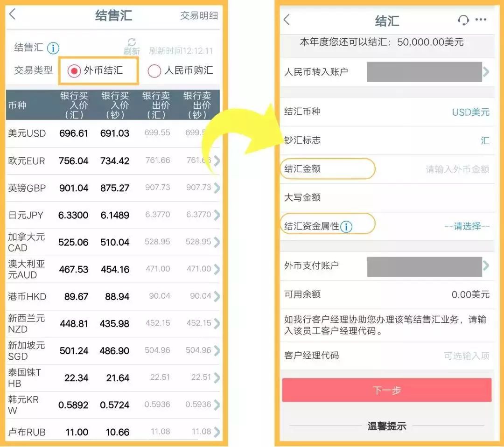Viewport: 504px width, 447px height.
Task: Change the 钞汇标志 汇 value
Action: tap(485, 140)
